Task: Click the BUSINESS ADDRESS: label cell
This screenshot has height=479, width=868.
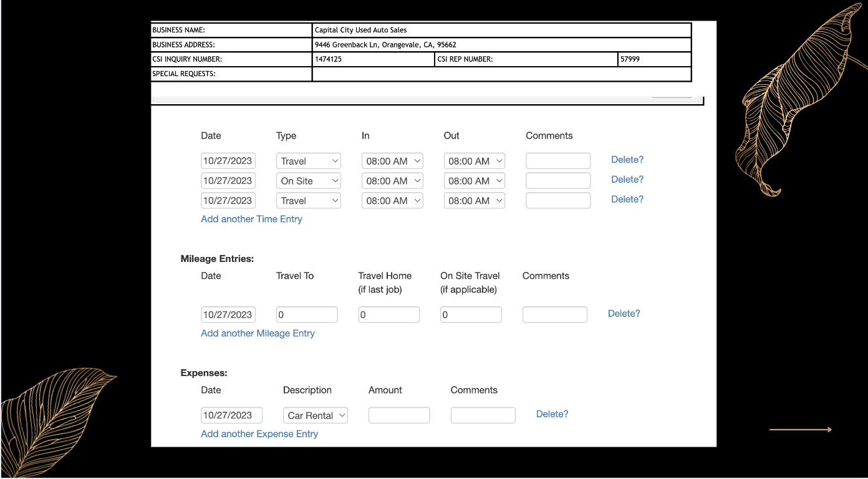Action: (x=232, y=45)
